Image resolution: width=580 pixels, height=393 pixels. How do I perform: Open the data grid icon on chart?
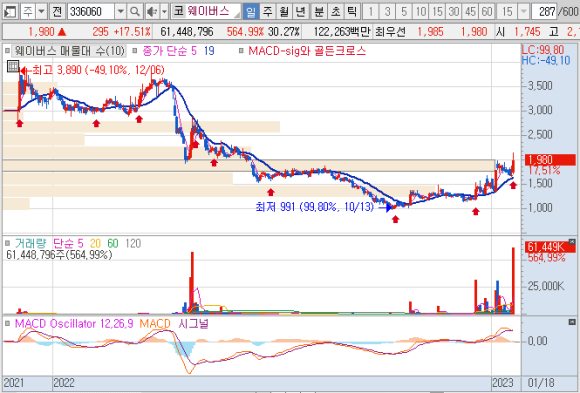tap(13, 67)
